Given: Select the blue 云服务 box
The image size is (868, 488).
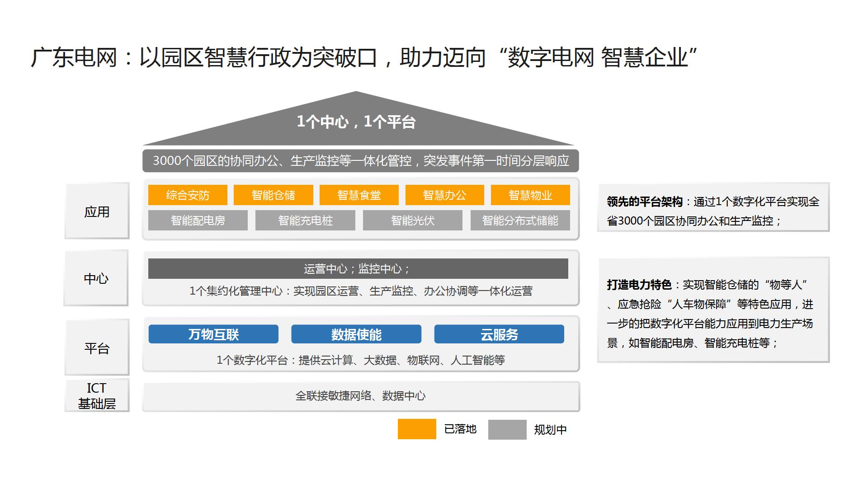Looking at the screenshot, I should click(499, 334).
